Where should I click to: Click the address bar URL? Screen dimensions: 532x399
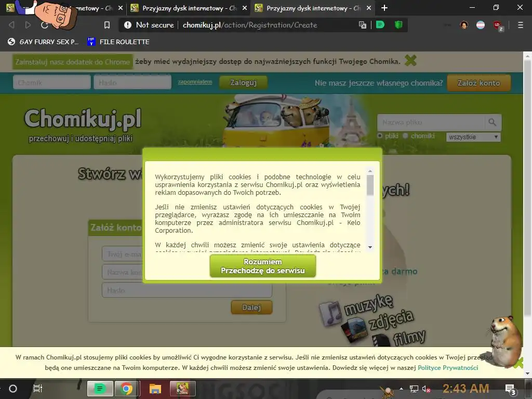coord(250,25)
